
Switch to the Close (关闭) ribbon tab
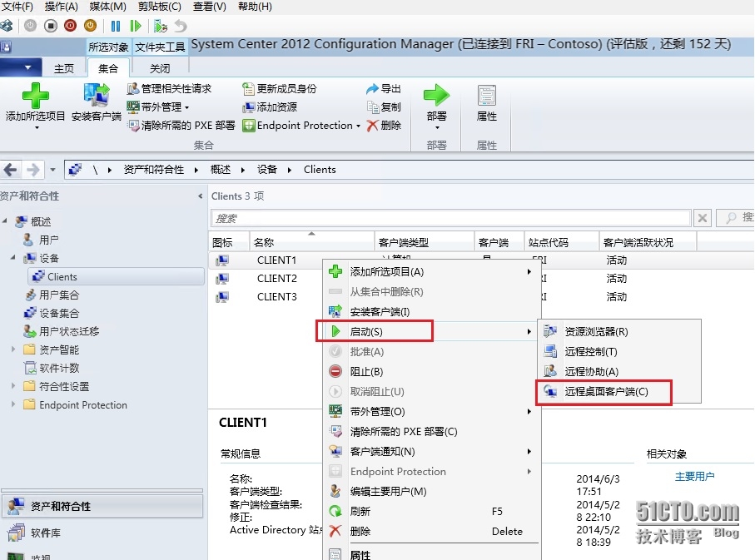[x=160, y=68]
